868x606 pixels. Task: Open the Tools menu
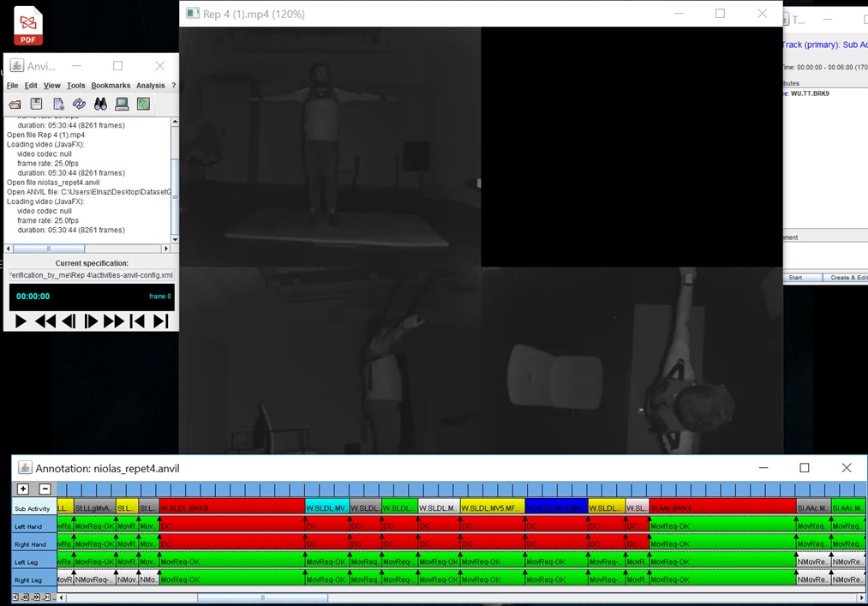(76, 86)
